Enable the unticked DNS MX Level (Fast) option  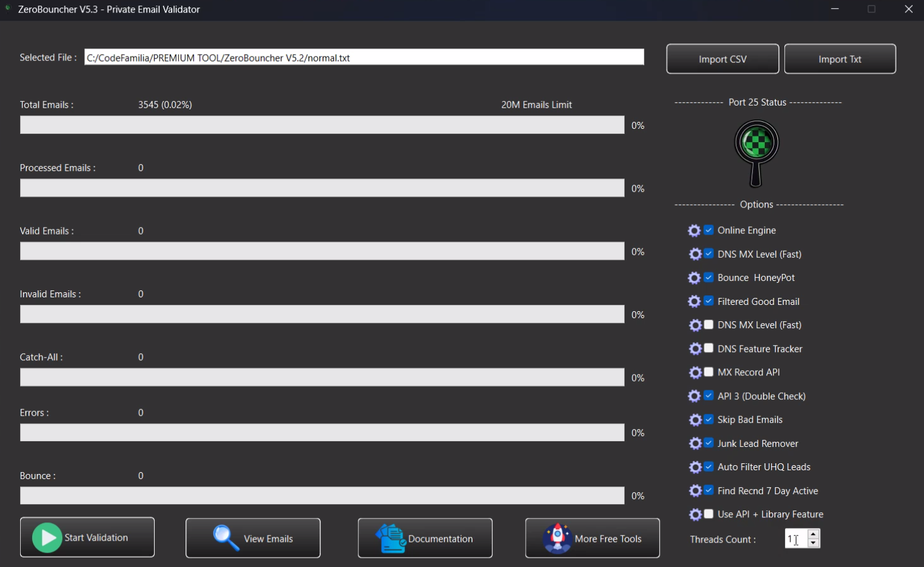tap(709, 324)
